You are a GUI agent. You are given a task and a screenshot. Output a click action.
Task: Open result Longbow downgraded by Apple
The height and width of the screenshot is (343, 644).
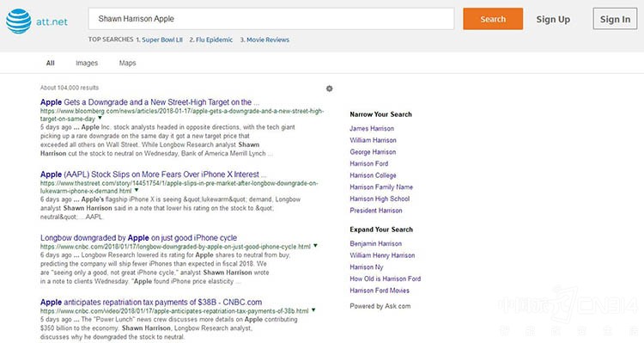tap(138, 238)
